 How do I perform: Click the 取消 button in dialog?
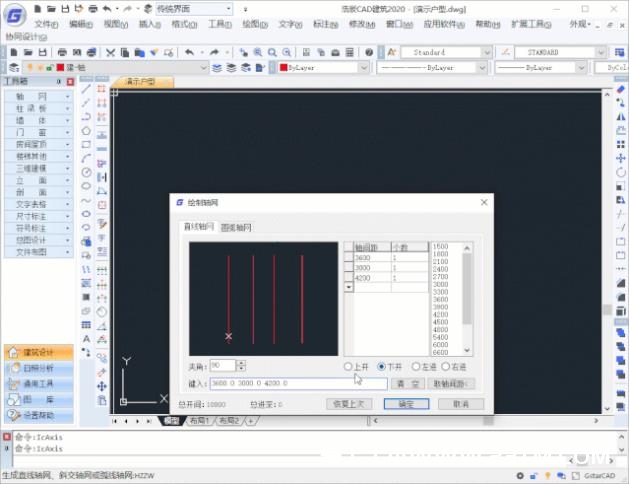tap(461, 404)
